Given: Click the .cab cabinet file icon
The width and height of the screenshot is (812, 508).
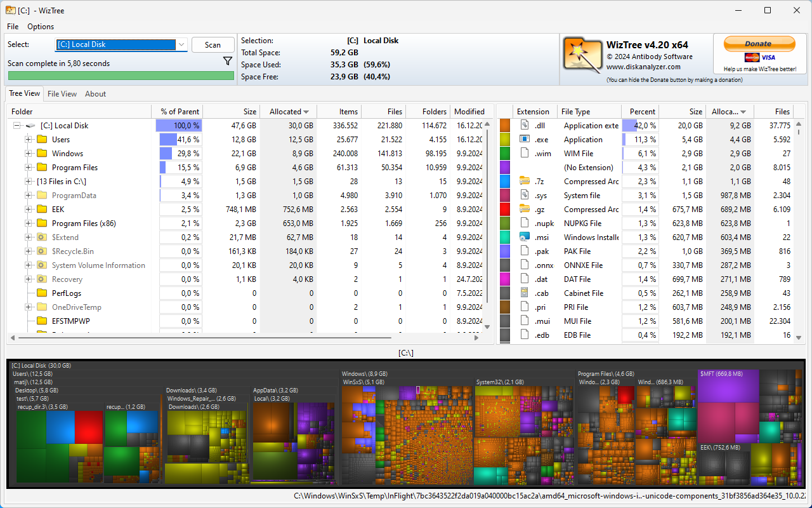Looking at the screenshot, I should (525, 293).
